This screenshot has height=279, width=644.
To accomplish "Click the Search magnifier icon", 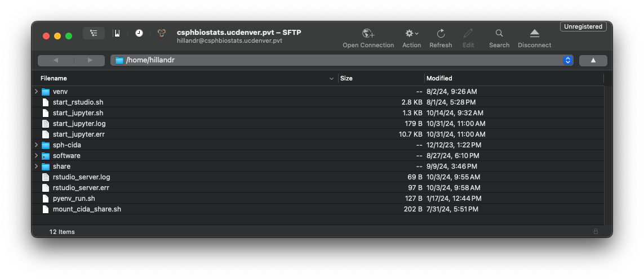I will pyautogui.click(x=499, y=33).
